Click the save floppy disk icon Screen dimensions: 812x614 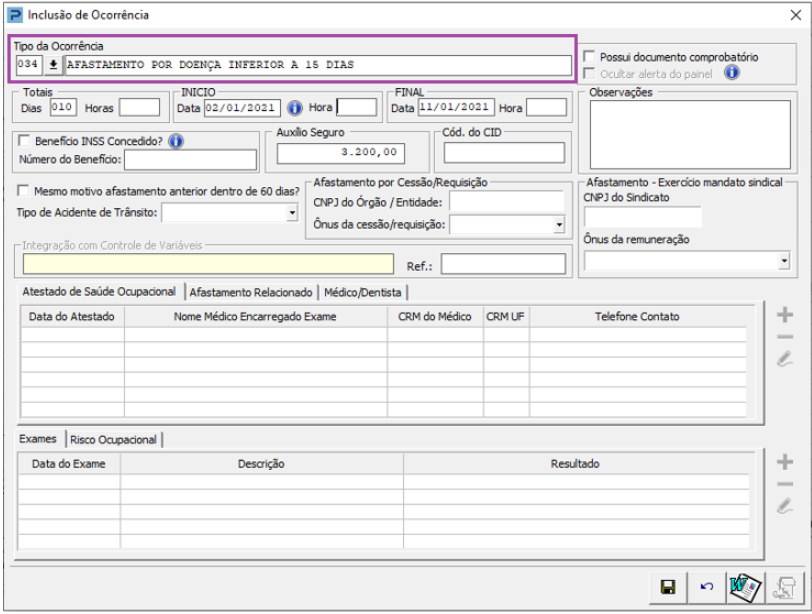(x=668, y=587)
